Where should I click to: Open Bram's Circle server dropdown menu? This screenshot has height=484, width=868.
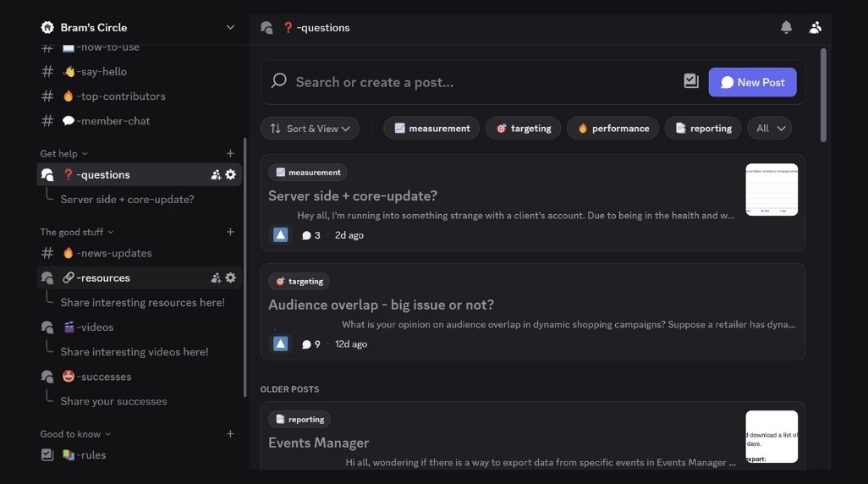(230, 27)
